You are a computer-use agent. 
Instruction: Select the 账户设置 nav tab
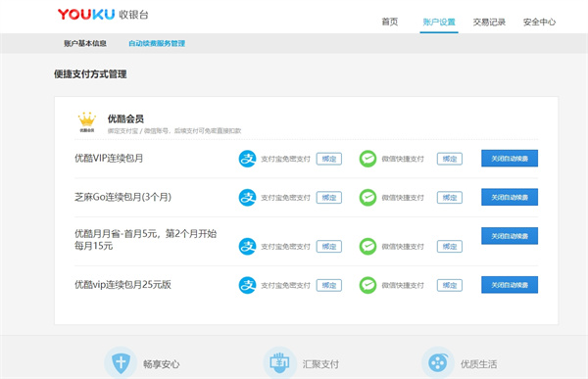tap(439, 23)
